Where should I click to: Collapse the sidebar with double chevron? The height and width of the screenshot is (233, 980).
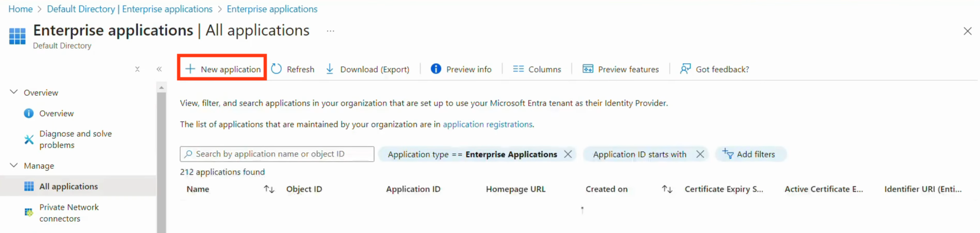tap(159, 69)
